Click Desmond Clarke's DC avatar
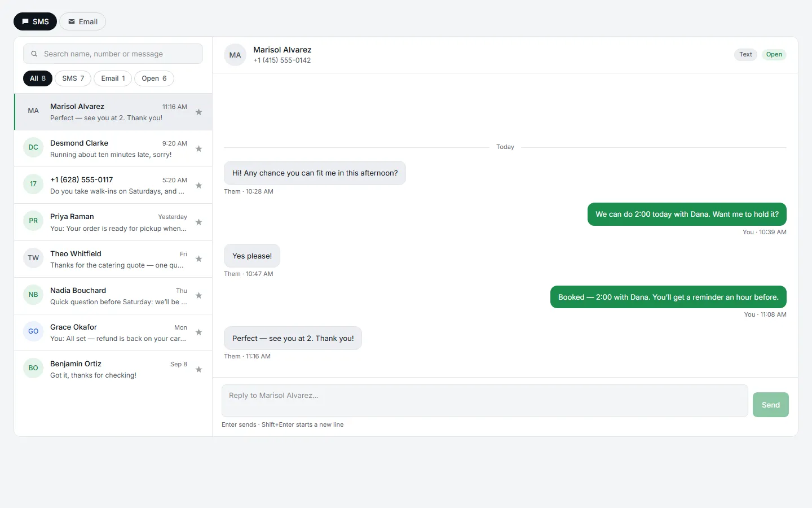Screen dimensions: 812x508 click(x=33, y=147)
